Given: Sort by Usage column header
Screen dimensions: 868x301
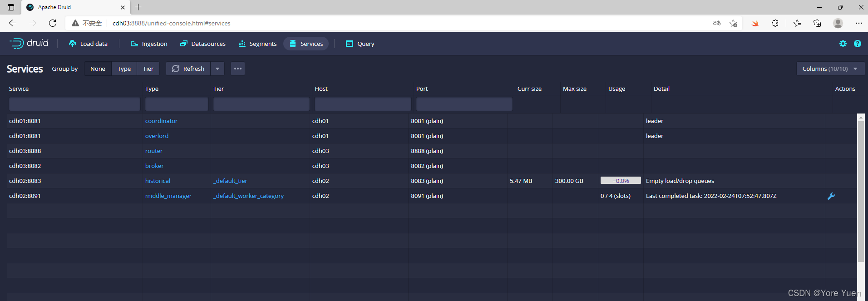Looking at the screenshot, I should (616, 89).
